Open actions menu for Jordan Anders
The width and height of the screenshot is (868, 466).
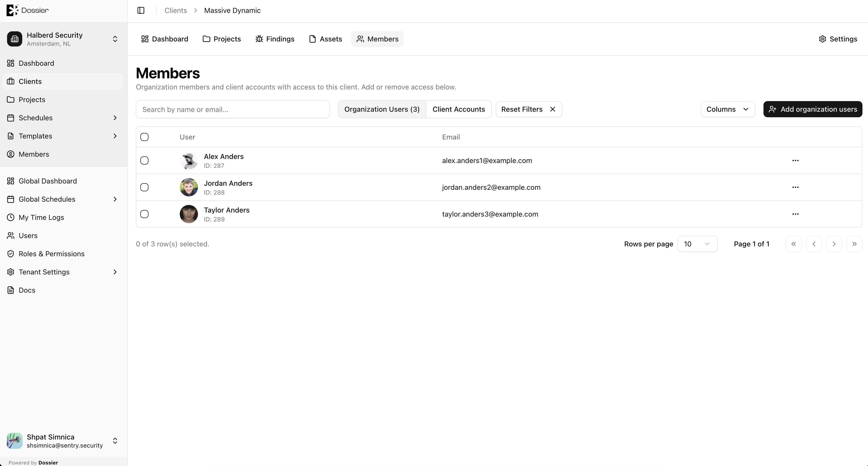[x=795, y=187]
